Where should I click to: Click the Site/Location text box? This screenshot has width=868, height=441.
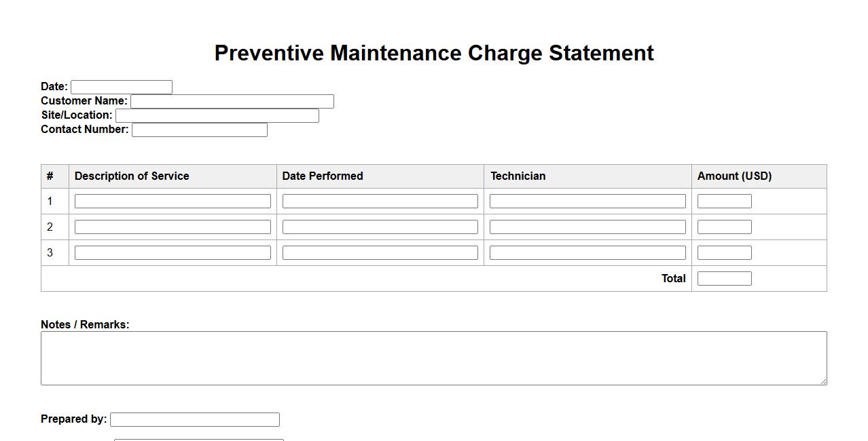(x=217, y=115)
